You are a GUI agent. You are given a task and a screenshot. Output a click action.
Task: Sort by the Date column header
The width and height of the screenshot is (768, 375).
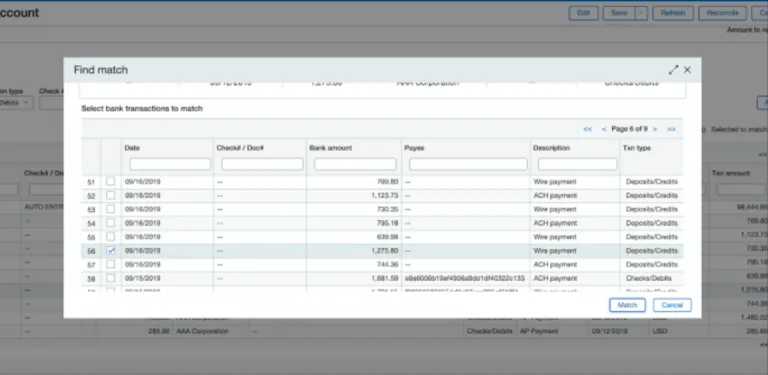tap(132, 148)
